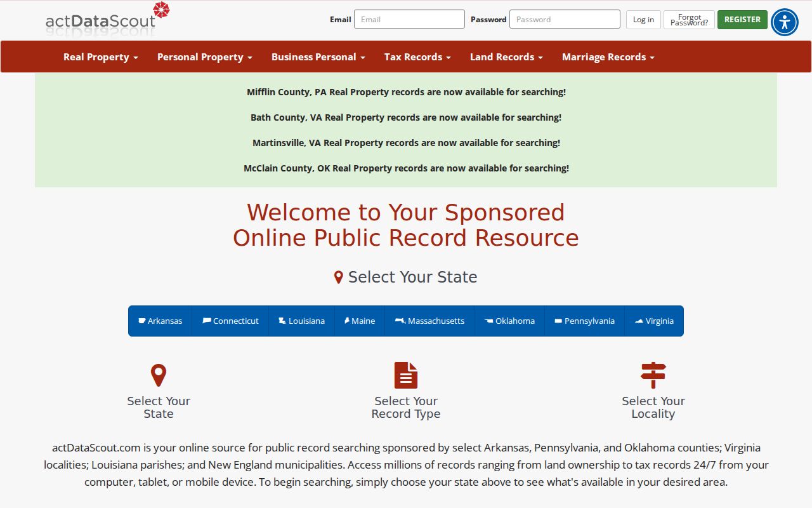This screenshot has width=812, height=508.
Task: Select the Connecticut state button
Action: click(x=230, y=321)
